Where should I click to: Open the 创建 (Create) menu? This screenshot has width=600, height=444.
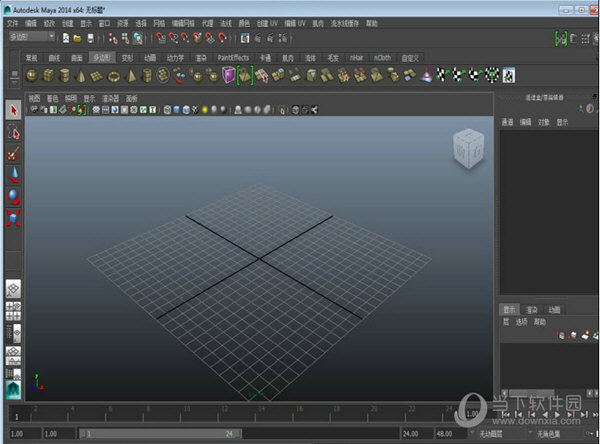point(67,23)
